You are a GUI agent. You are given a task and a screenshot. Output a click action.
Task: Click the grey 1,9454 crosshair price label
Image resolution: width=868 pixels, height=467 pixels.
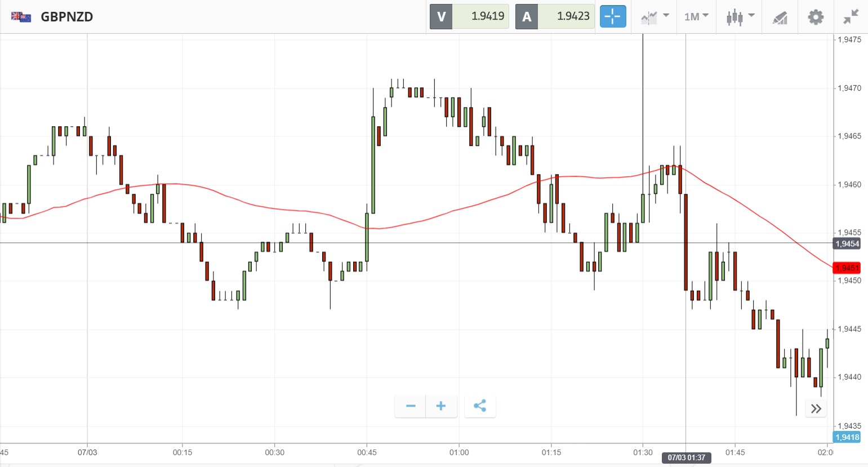(847, 243)
